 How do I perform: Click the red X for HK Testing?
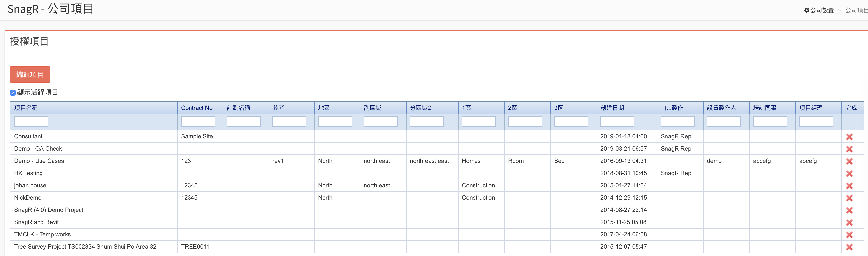pos(849,174)
